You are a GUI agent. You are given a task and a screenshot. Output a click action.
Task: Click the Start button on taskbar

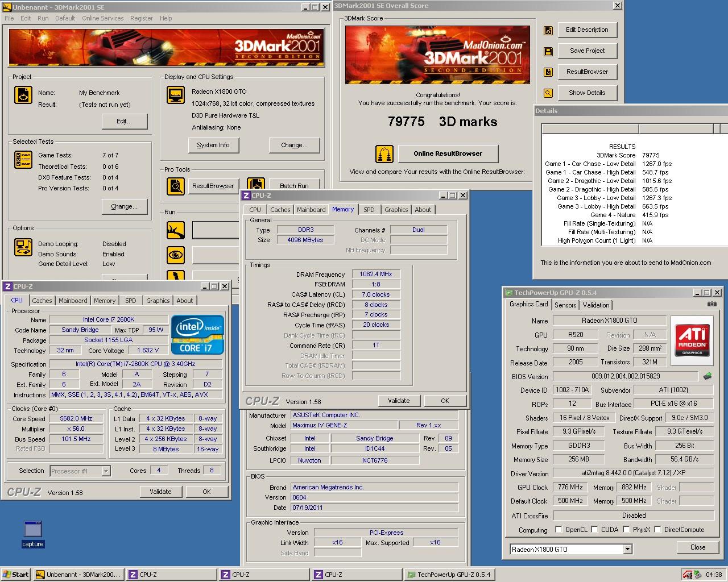(16, 575)
